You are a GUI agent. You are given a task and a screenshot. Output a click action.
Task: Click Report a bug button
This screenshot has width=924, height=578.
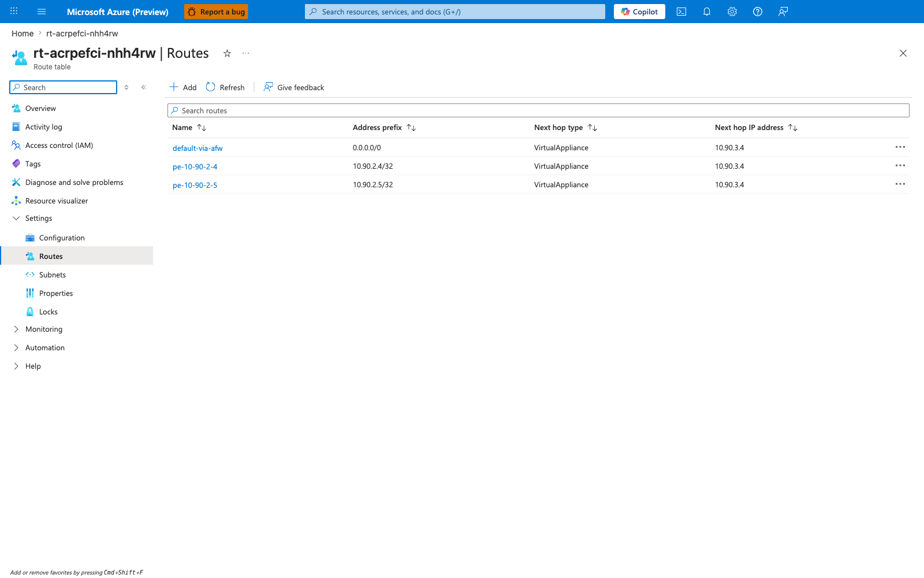216,12
